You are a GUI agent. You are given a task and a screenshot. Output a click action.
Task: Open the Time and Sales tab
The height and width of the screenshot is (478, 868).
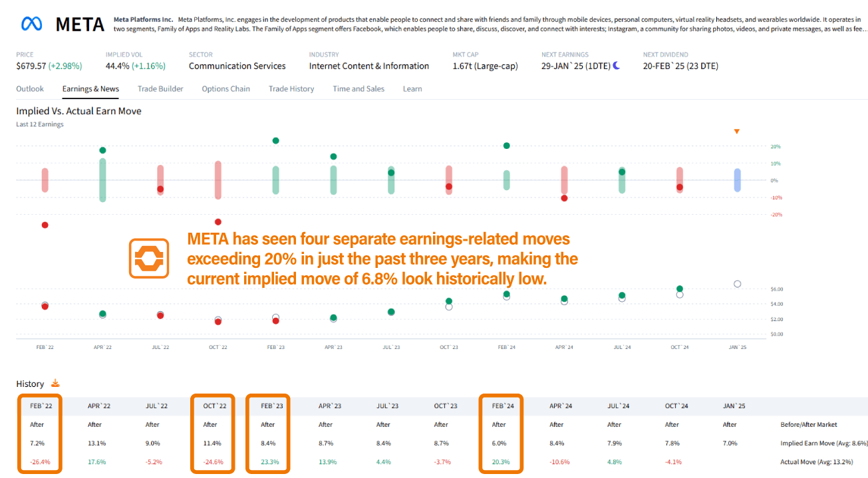click(359, 88)
